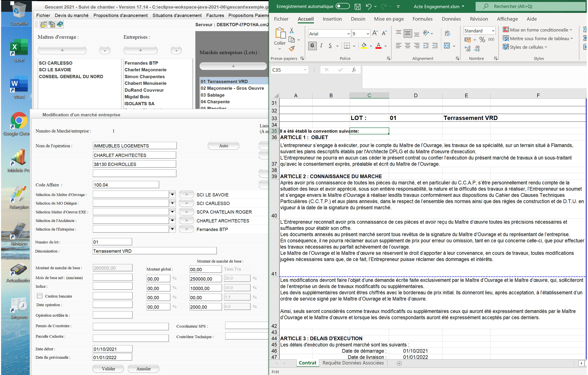This screenshot has width=588, height=375.
Task: Click the Percent style icon in Nombre group
Action: point(482,39)
